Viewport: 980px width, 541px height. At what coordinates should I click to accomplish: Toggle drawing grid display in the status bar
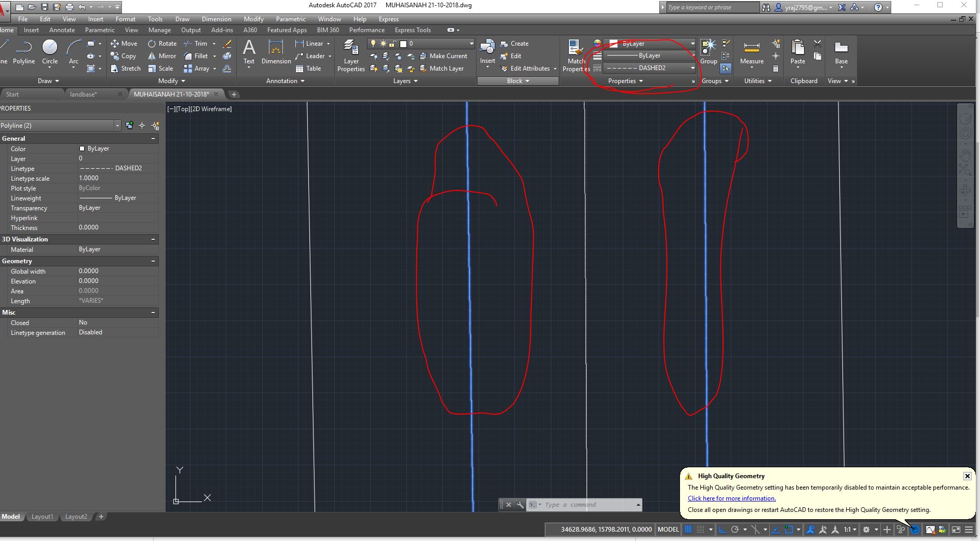[x=688, y=530]
